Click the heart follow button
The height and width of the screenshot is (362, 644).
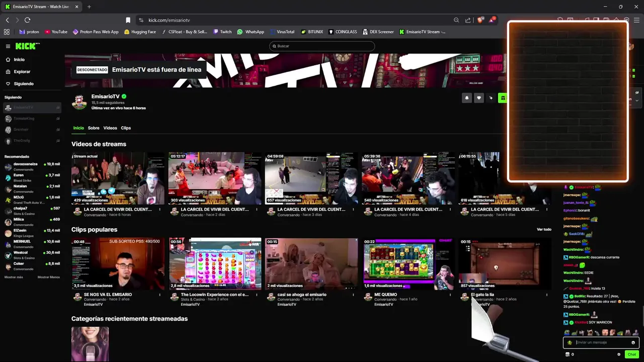pyautogui.click(x=479, y=98)
